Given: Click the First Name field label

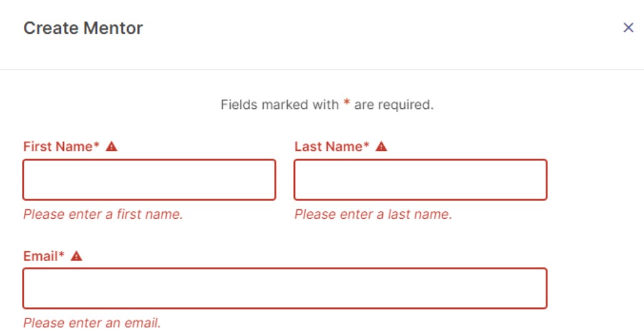Looking at the screenshot, I should [x=61, y=147].
